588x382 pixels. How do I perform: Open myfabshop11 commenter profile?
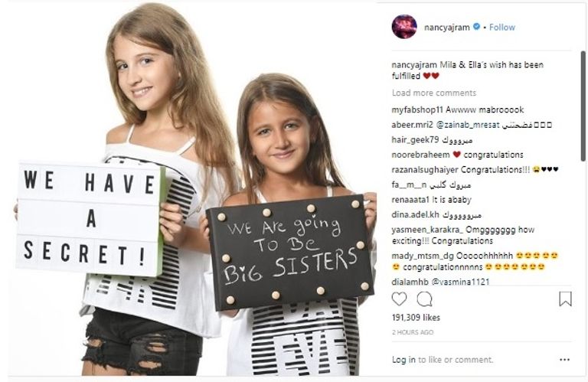(x=417, y=109)
